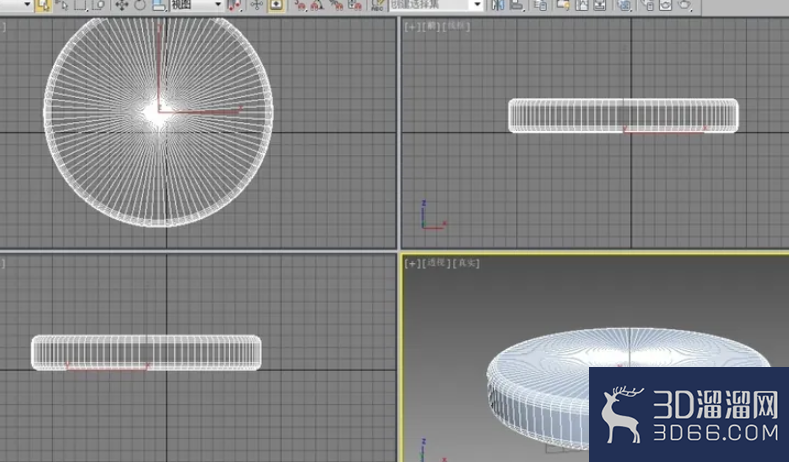
Task: Open the Layer Manager
Action: point(541,5)
